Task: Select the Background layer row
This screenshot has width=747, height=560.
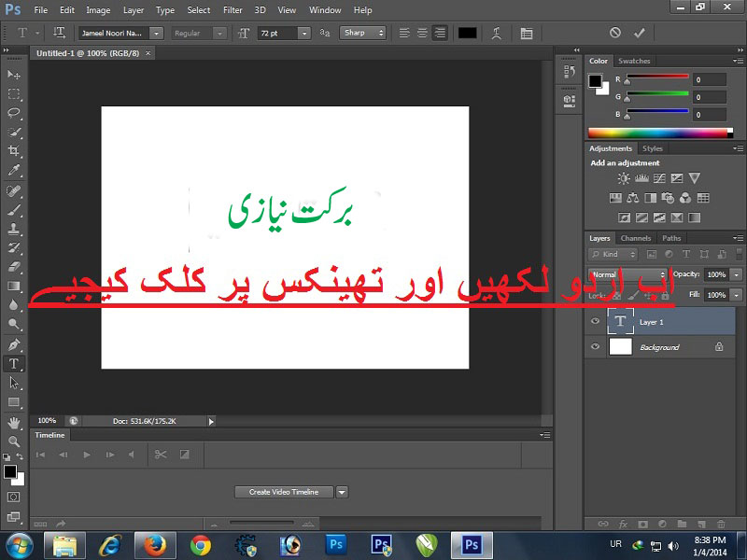Action: click(660, 346)
